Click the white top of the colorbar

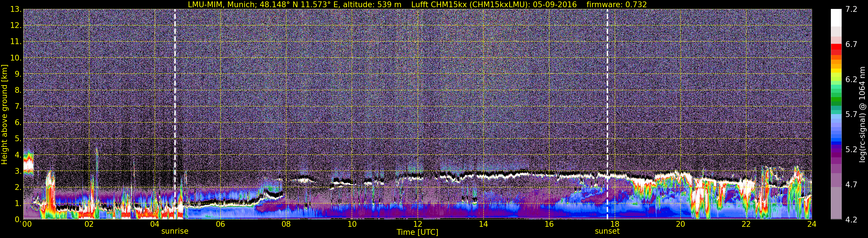pos(836,18)
